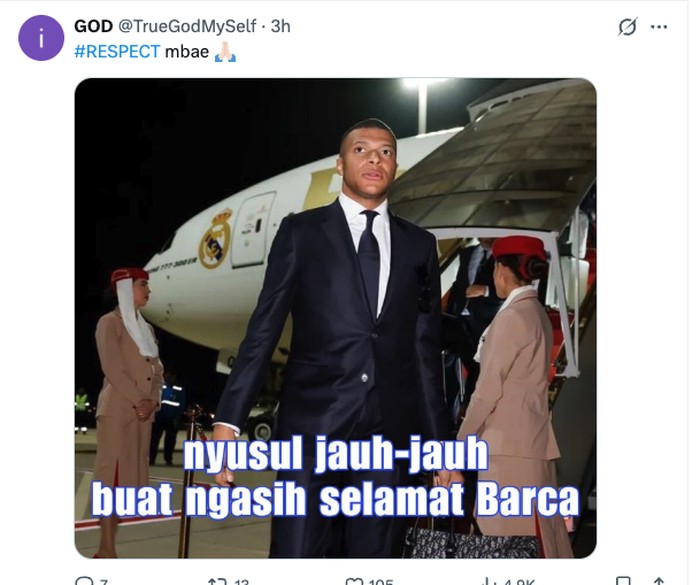Screen dimensions: 700x585
Task: Open the 3h timestamp permalink
Action: pos(280,26)
